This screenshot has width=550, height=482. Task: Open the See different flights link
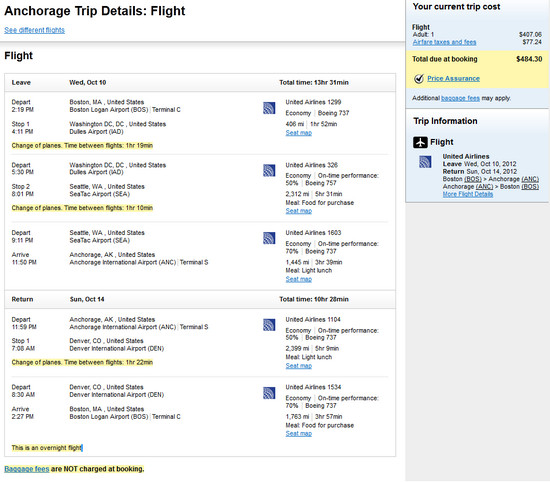click(34, 30)
